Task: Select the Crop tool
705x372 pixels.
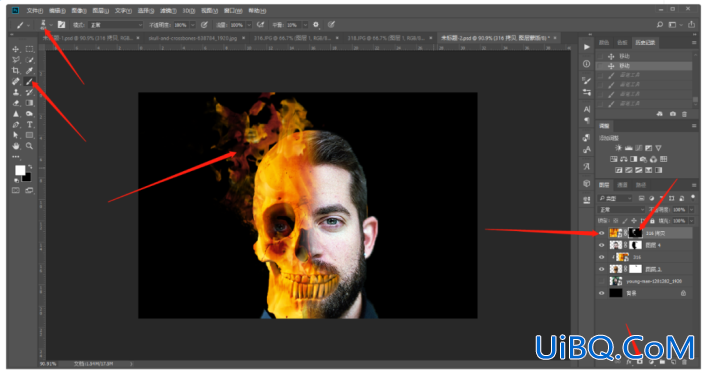Action: pos(16,71)
